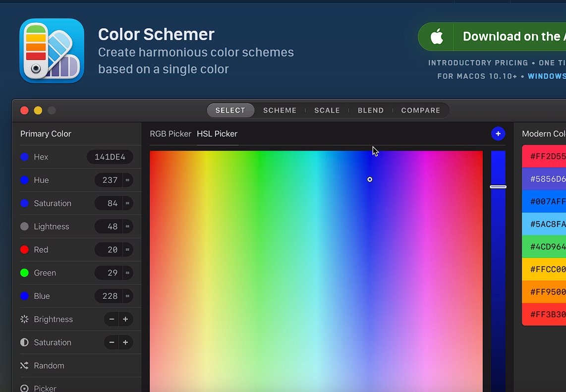Click the lightness slider white handle

[498, 187]
